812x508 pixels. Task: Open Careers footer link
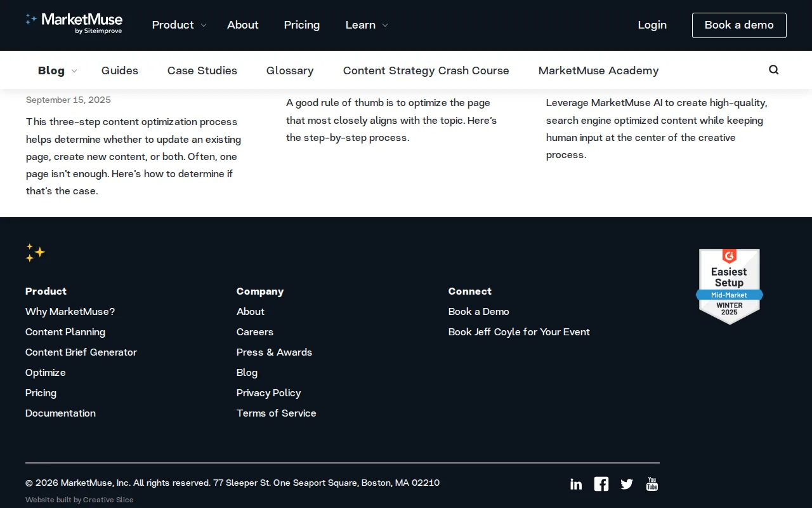coord(255,331)
